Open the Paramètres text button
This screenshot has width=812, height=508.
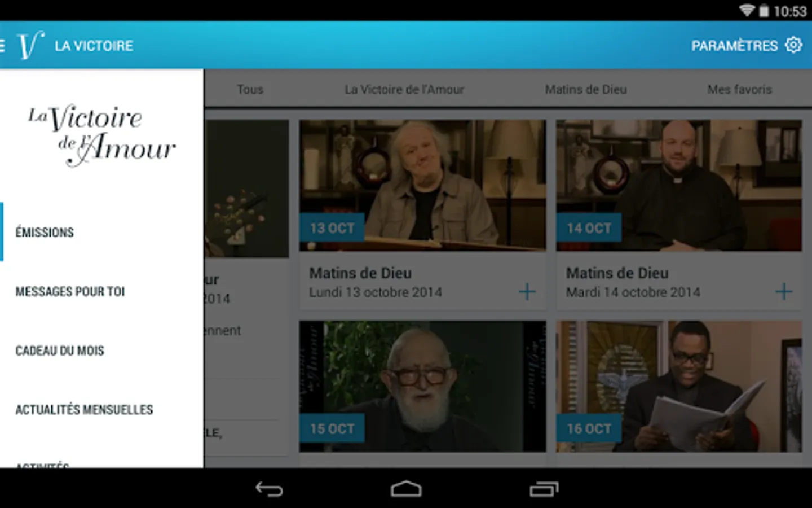coord(735,46)
